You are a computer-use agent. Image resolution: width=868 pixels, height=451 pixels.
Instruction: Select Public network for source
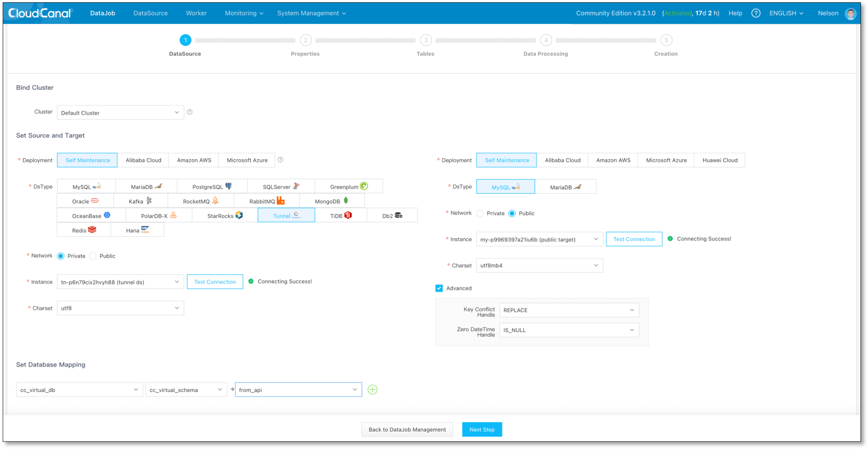click(93, 256)
